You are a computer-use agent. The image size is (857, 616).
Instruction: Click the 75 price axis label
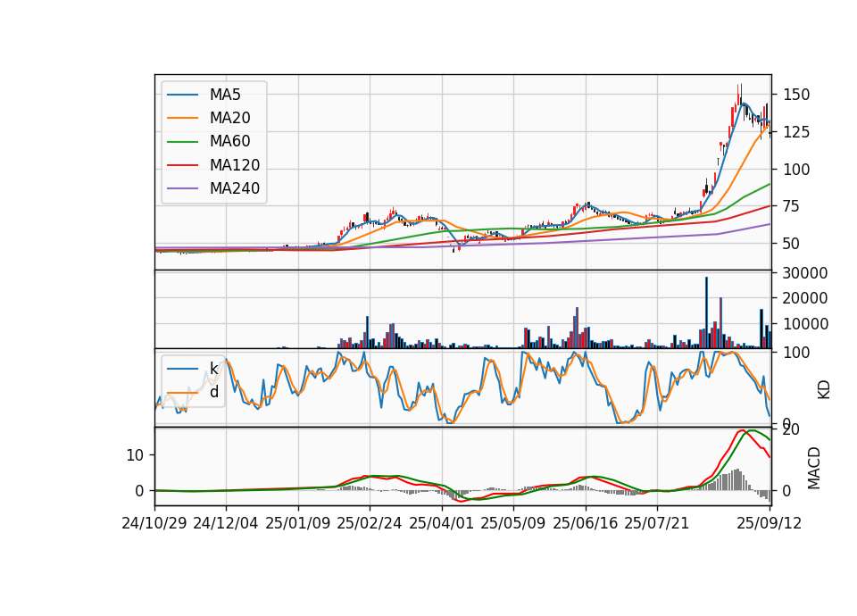(x=792, y=206)
